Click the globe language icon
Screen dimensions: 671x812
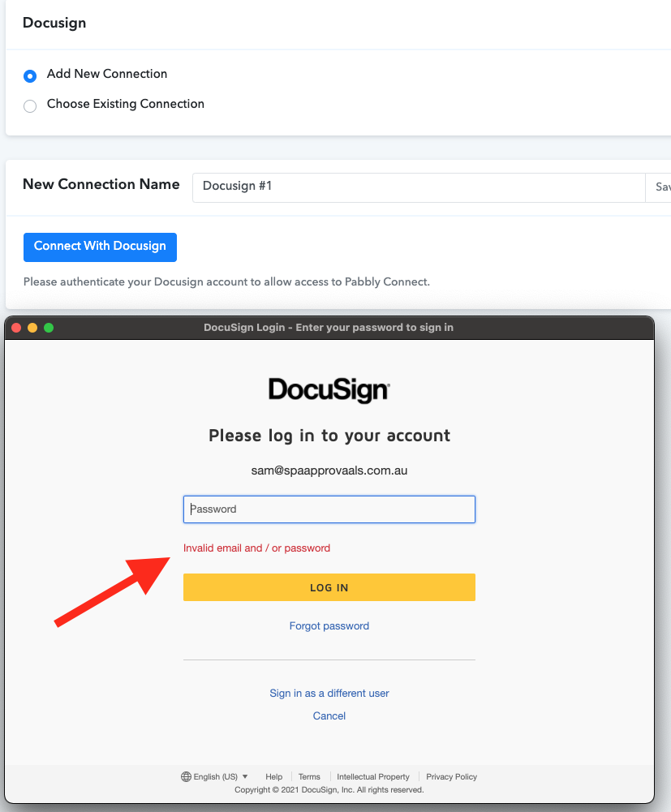click(x=186, y=777)
